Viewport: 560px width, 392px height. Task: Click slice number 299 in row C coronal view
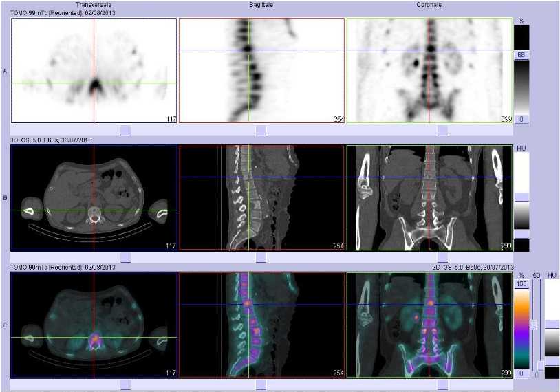coord(506,373)
